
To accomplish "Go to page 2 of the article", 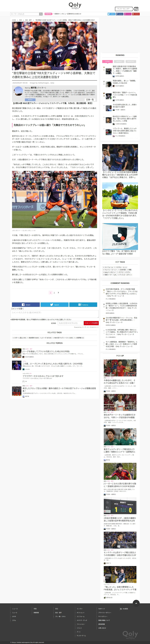I will click(54, 292).
